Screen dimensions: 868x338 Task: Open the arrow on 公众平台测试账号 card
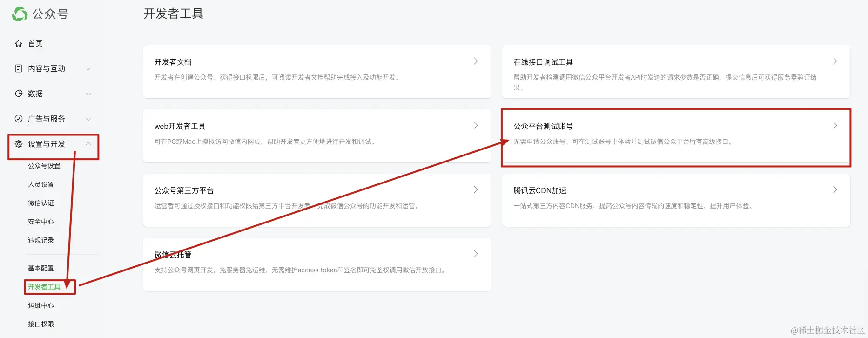pyautogui.click(x=835, y=125)
